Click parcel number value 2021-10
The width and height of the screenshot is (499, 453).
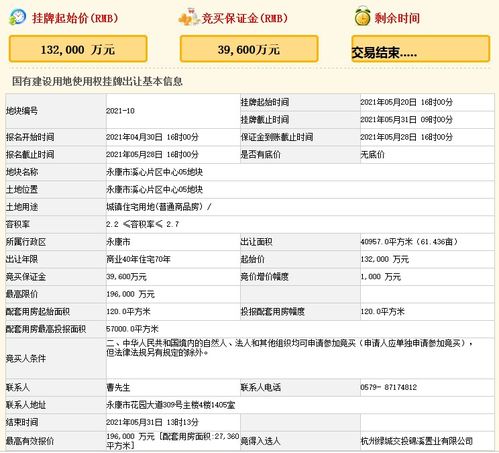120,111
